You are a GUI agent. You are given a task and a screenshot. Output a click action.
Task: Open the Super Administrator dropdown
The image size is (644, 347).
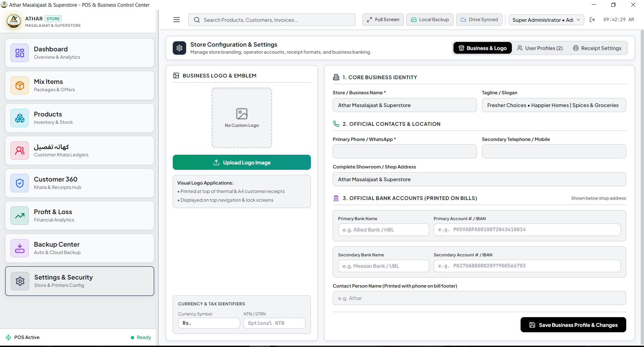point(546,20)
